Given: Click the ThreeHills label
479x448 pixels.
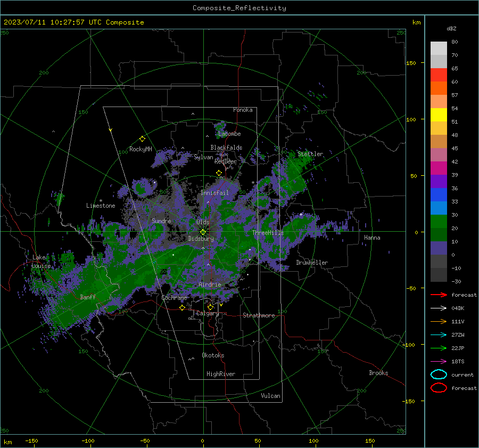Looking at the screenshot, I should pyautogui.click(x=268, y=233).
